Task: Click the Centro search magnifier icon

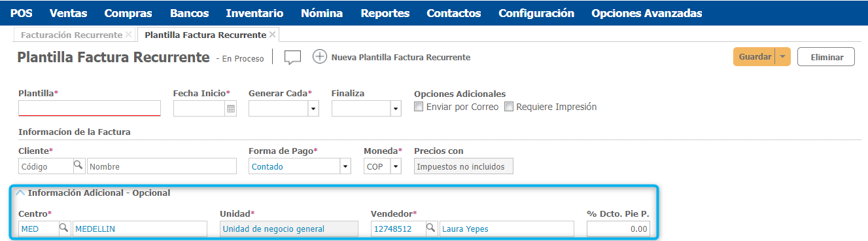Action: 65,229
